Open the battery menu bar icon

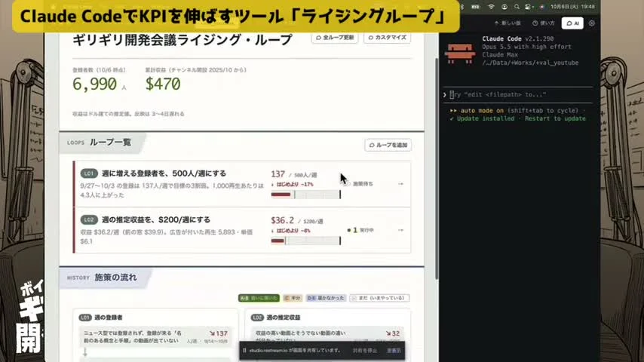point(476,7)
